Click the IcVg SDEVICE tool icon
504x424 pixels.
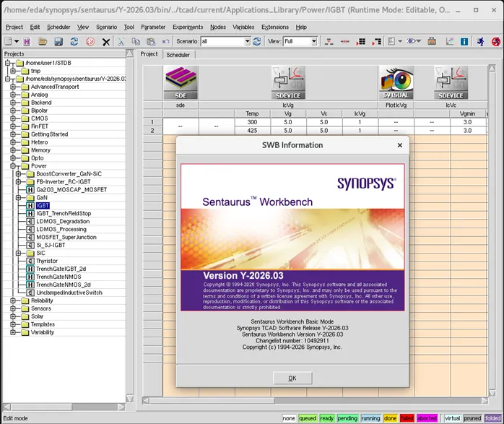[x=288, y=82]
